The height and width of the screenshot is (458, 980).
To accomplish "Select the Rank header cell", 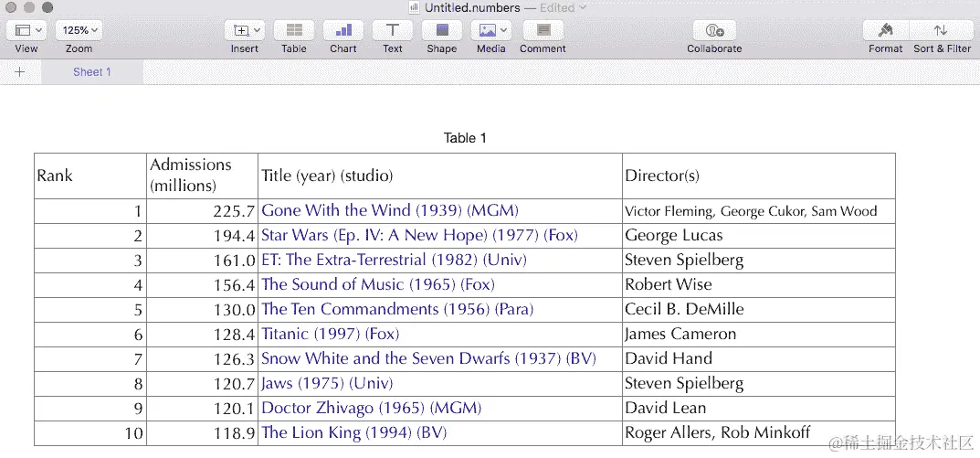I will [90, 176].
